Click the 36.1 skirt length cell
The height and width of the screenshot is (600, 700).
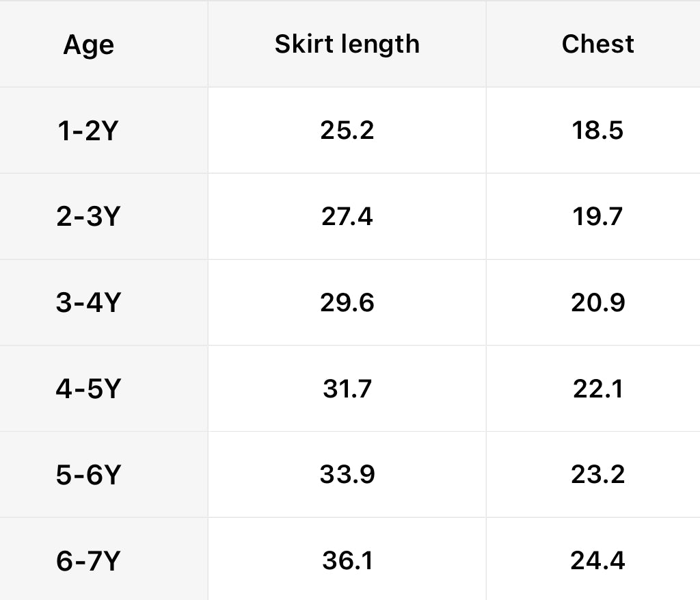pos(347,561)
